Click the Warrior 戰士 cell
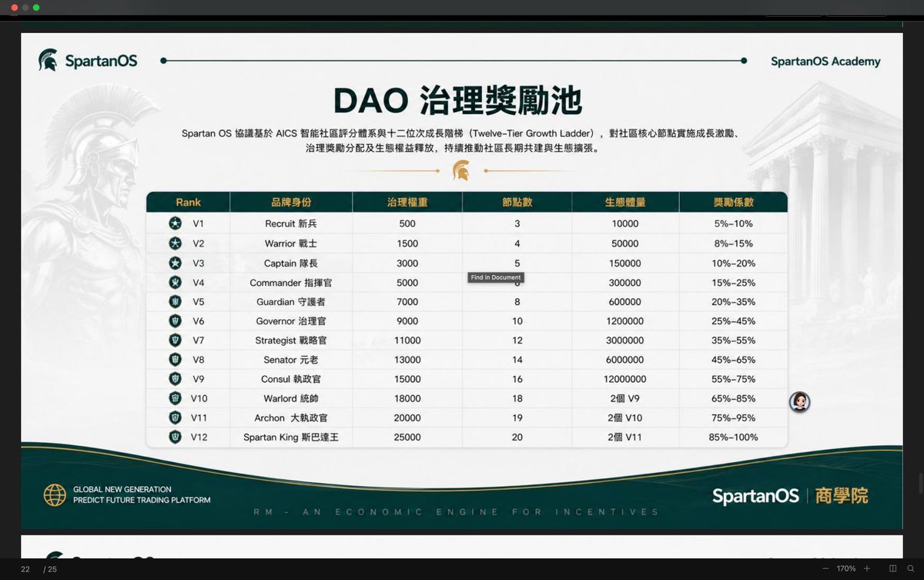The image size is (924, 580). pyautogui.click(x=291, y=243)
